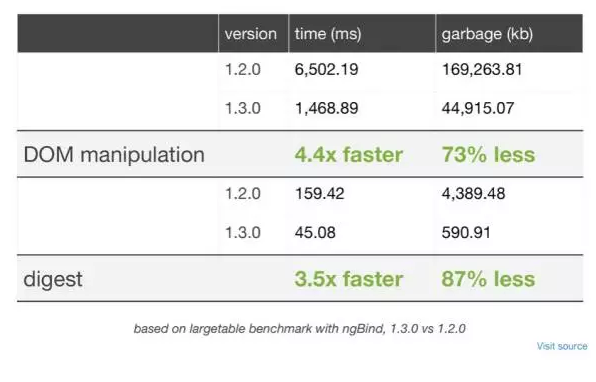596x382 pixels.
Task: Select the 169,263.81 garbage value
Action: [482, 70]
